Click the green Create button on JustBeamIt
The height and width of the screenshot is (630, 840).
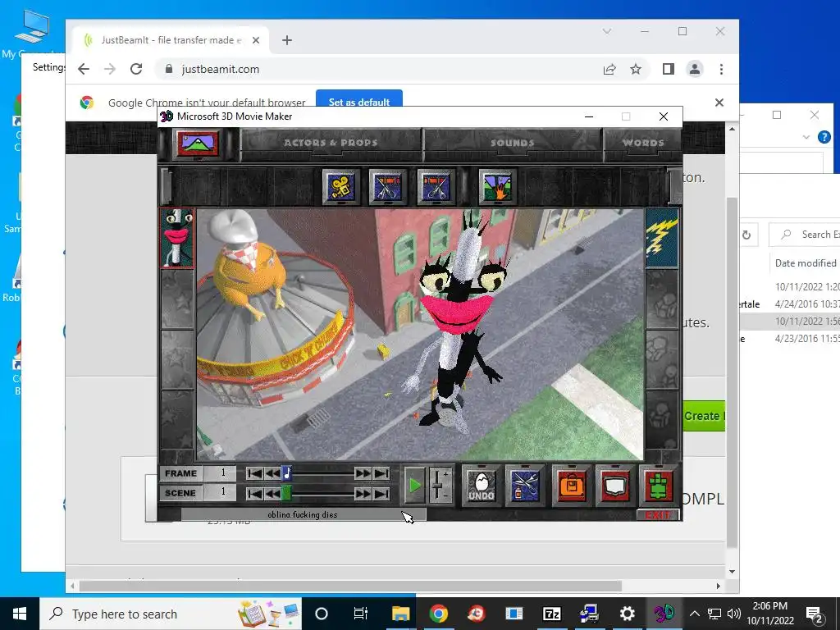(x=704, y=416)
